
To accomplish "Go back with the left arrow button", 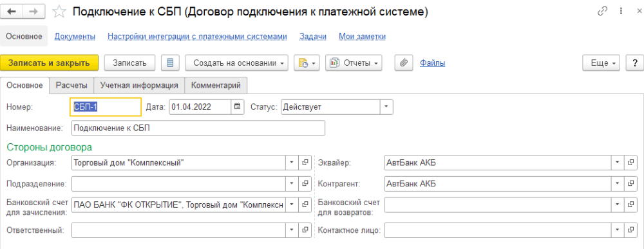I will (x=12, y=12).
